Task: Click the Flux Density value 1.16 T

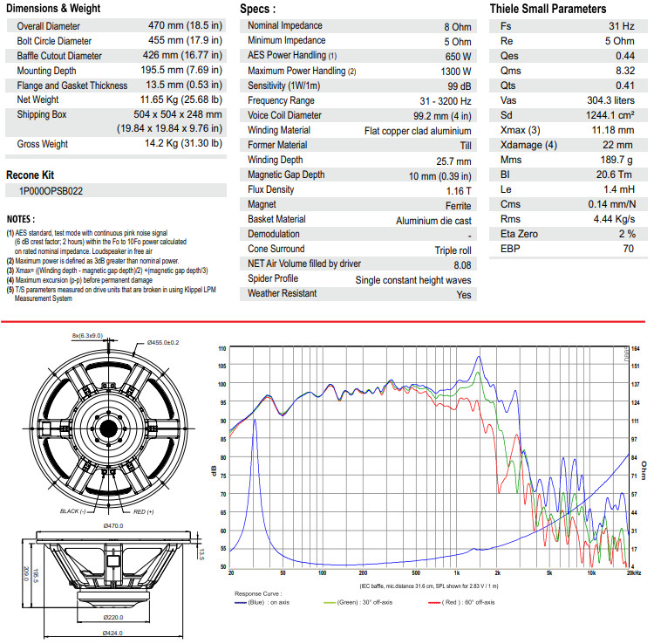Action: tap(459, 191)
